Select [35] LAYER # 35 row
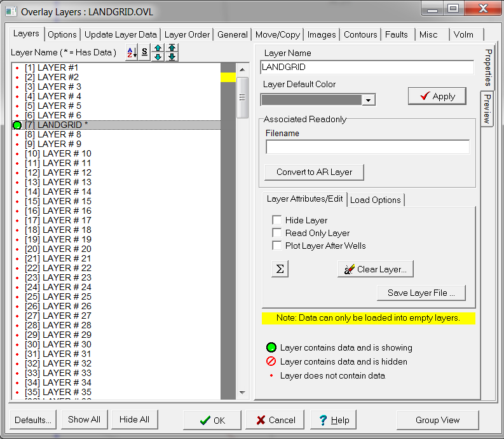Image resolution: width=504 pixels, height=439 pixels. click(x=116, y=392)
